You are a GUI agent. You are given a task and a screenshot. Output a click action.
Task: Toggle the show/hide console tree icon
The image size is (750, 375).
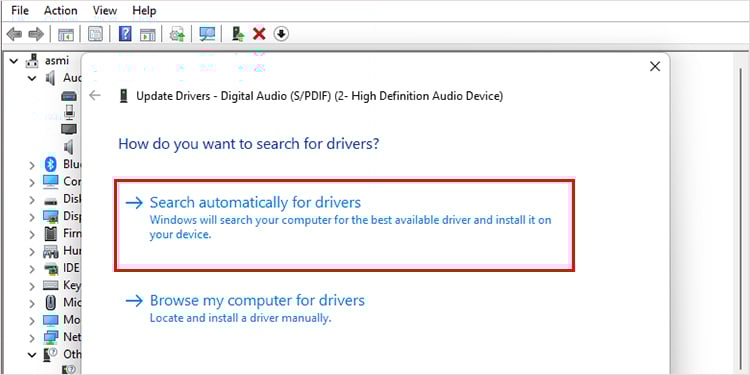(66, 34)
